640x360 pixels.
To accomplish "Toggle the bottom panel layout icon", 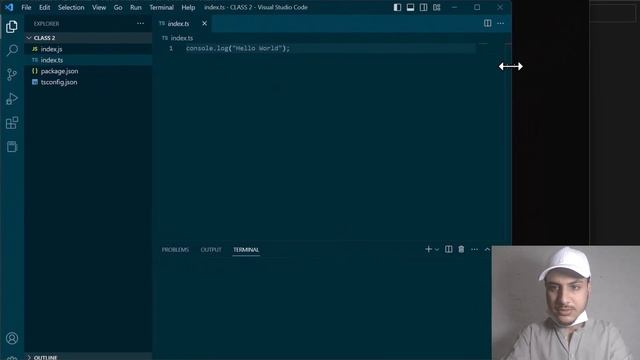I will click(x=410, y=7).
